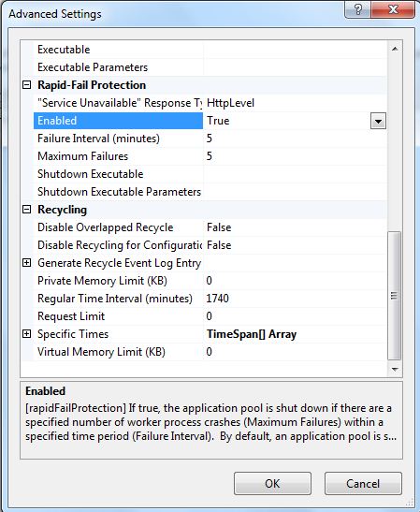
Task: Select Regular Time Interval (minutes) property
Action: click(x=118, y=299)
